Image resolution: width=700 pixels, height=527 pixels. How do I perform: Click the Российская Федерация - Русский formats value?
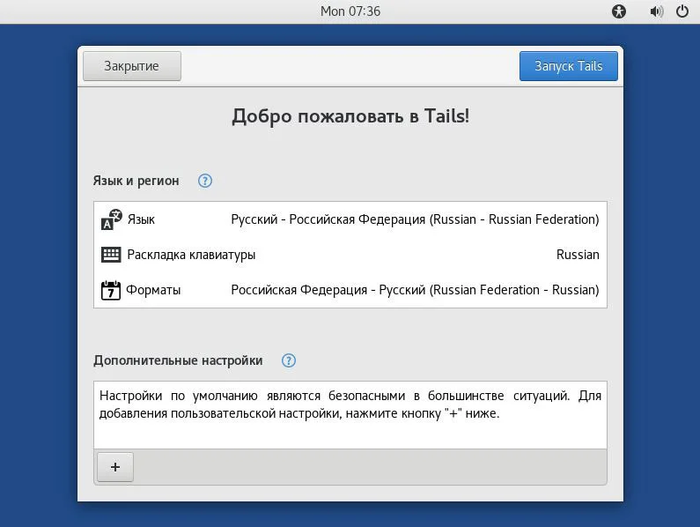coord(415,290)
